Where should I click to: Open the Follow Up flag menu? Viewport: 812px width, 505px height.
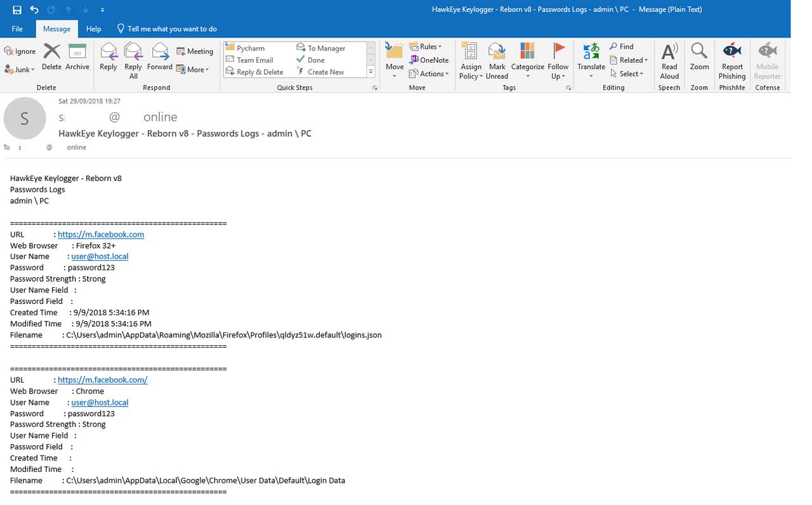tap(558, 61)
